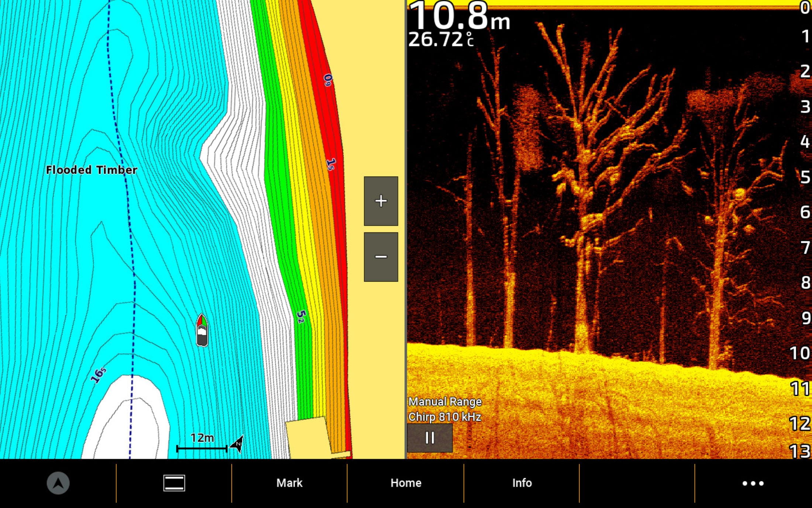Tap the 16.5 depth contour label
812x508 pixels.
99,375
